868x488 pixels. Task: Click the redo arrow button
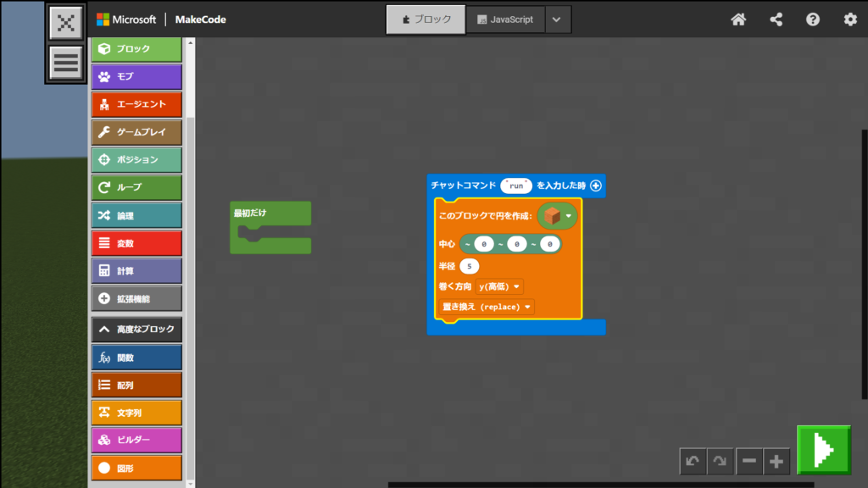pos(721,461)
